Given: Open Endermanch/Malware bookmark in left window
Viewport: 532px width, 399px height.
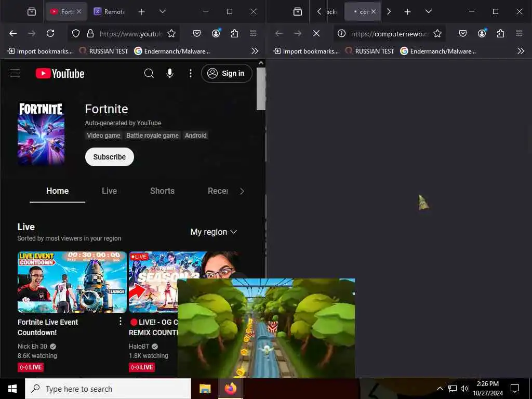Looking at the screenshot, I should pos(172,51).
